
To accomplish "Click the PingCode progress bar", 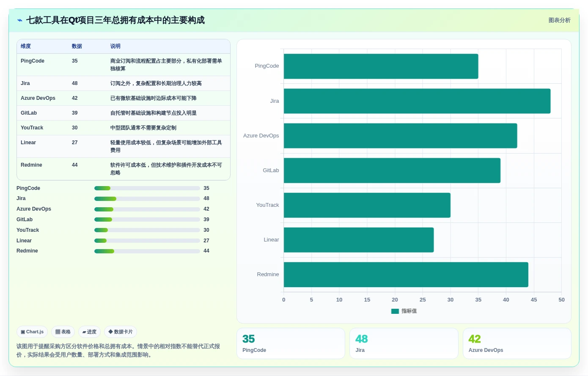I will pyautogui.click(x=147, y=188).
